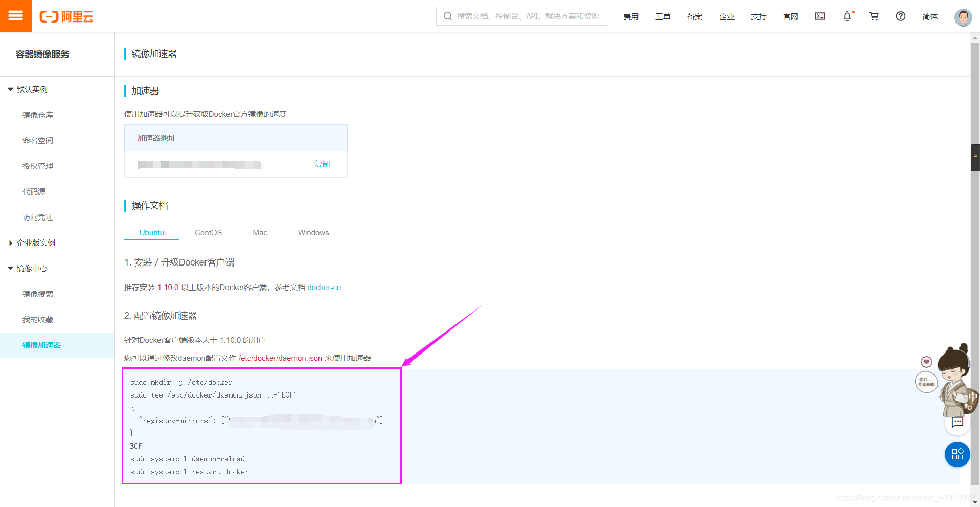
Task: Click the heart bubble near the mascot
Action: pos(926,362)
